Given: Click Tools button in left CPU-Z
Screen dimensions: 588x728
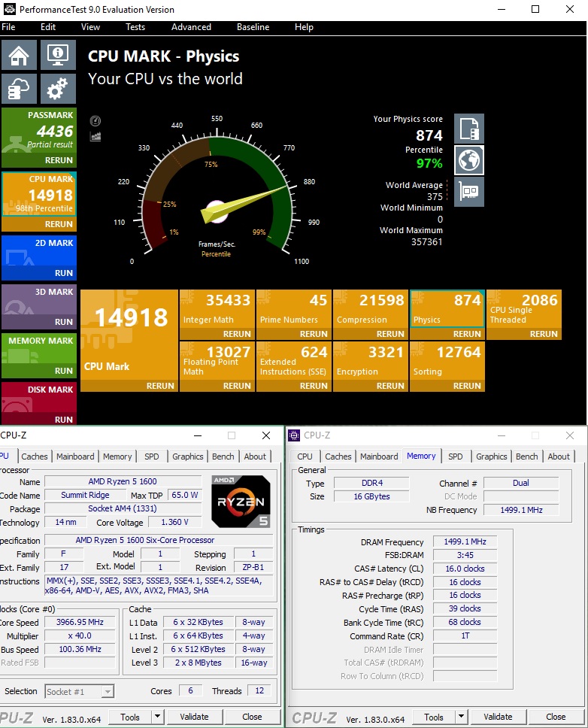Looking at the screenshot, I should [130, 717].
